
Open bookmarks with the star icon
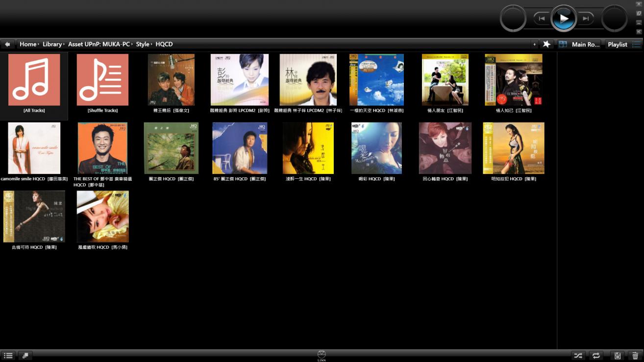[546, 44]
